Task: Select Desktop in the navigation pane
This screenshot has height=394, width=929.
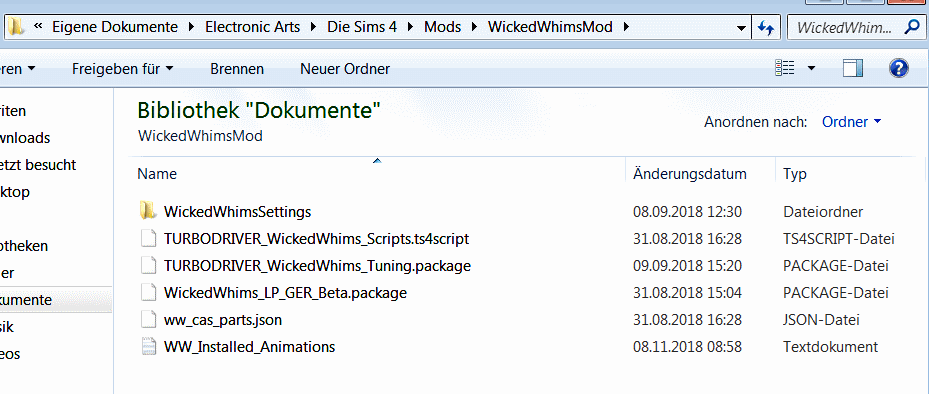Action: [15, 192]
